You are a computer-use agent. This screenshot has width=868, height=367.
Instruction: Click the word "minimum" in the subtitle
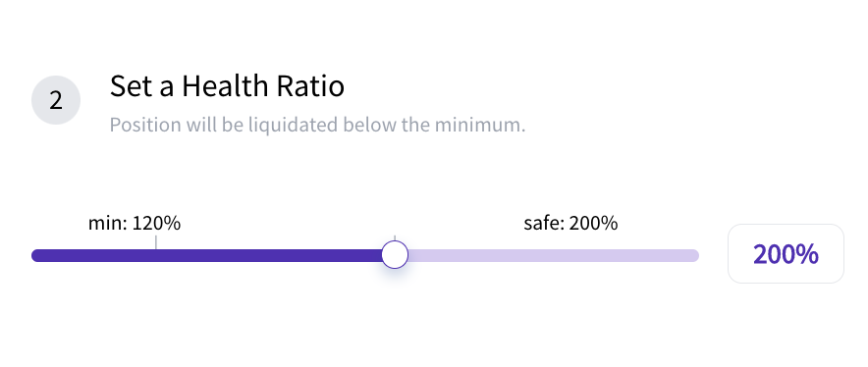[x=477, y=125]
